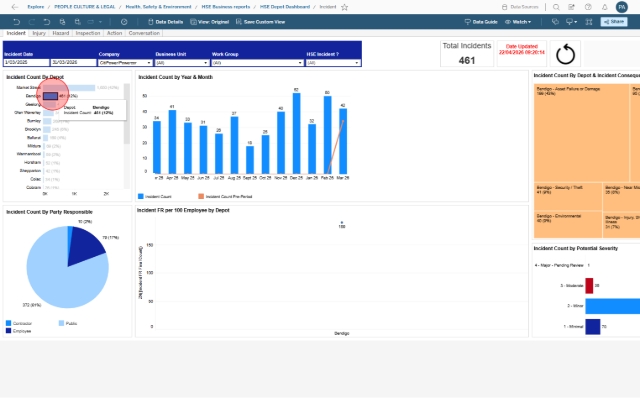Click the red 3 - Moderate severity bar
This screenshot has width=640, height=398.
tap(589, 286)
